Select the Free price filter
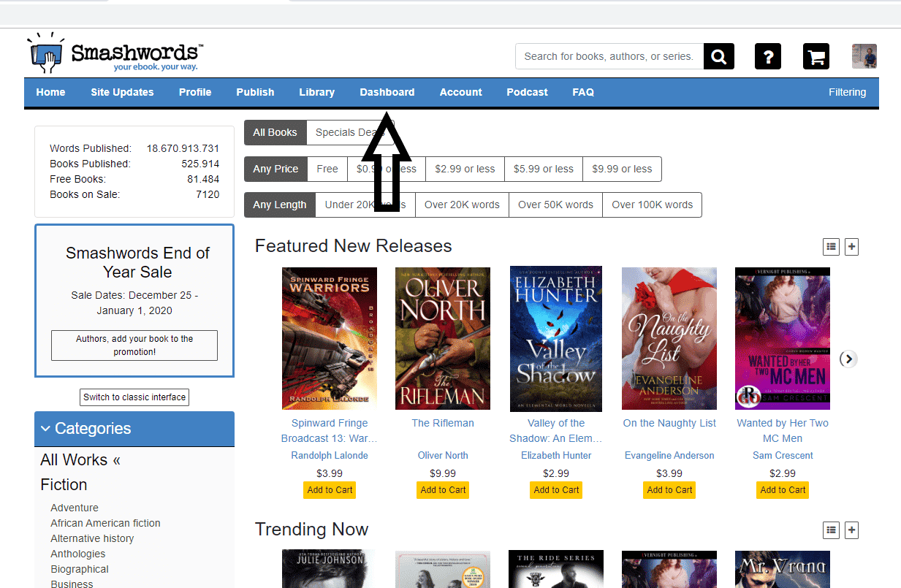The width and height of the screenshot is (901, 588). click(x=327, y=169)
